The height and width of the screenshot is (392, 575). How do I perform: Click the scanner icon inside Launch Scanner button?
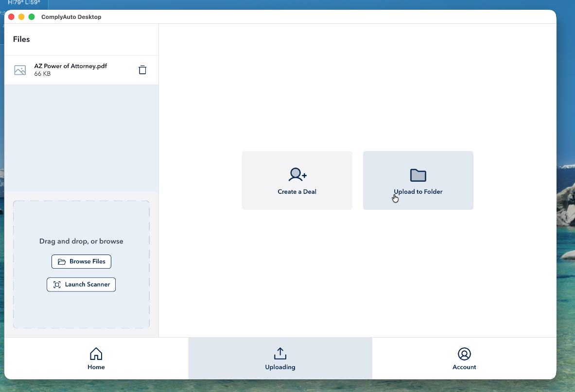point(57,285)
